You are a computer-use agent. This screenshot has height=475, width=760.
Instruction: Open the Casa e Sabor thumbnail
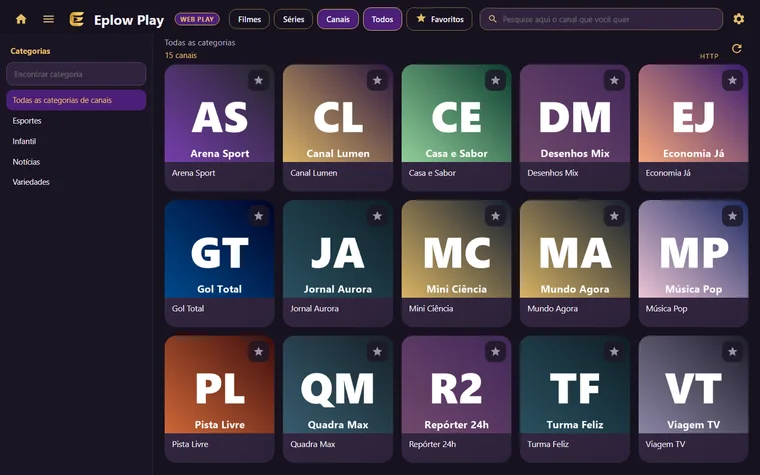pos(456,113)
